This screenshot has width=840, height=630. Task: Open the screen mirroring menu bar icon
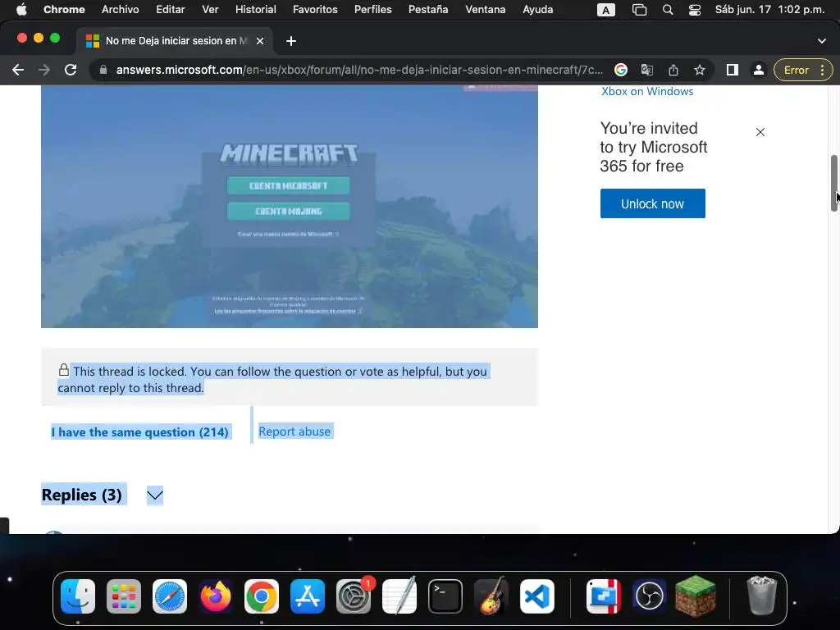click(639, 10)
